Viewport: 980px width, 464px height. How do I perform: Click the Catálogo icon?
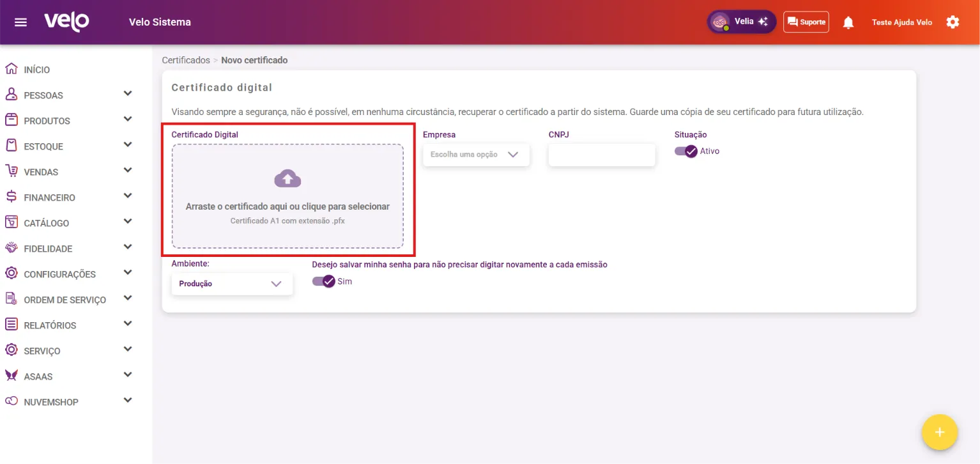pyautogui.click(x=11, y=222)
